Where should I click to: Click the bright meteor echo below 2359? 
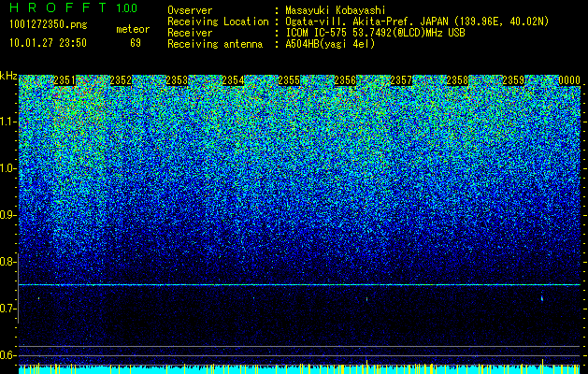pos(542,298)
